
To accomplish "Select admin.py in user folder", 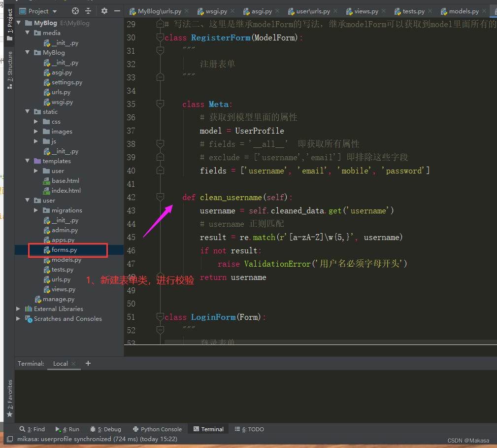I will point(61,230).
